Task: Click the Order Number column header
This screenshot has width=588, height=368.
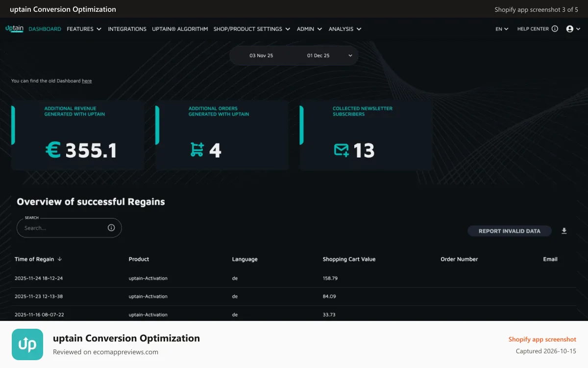Action: click(x=459, y=259)
